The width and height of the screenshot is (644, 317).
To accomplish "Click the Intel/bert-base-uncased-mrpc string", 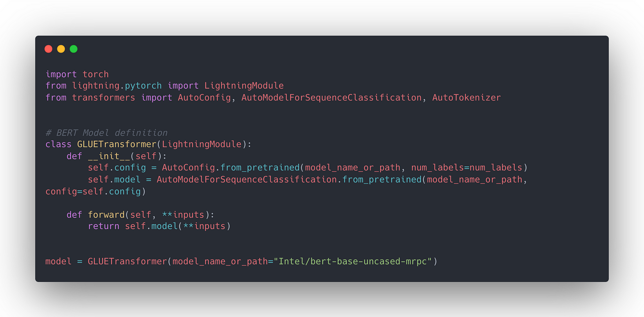I will pos(353,261).
